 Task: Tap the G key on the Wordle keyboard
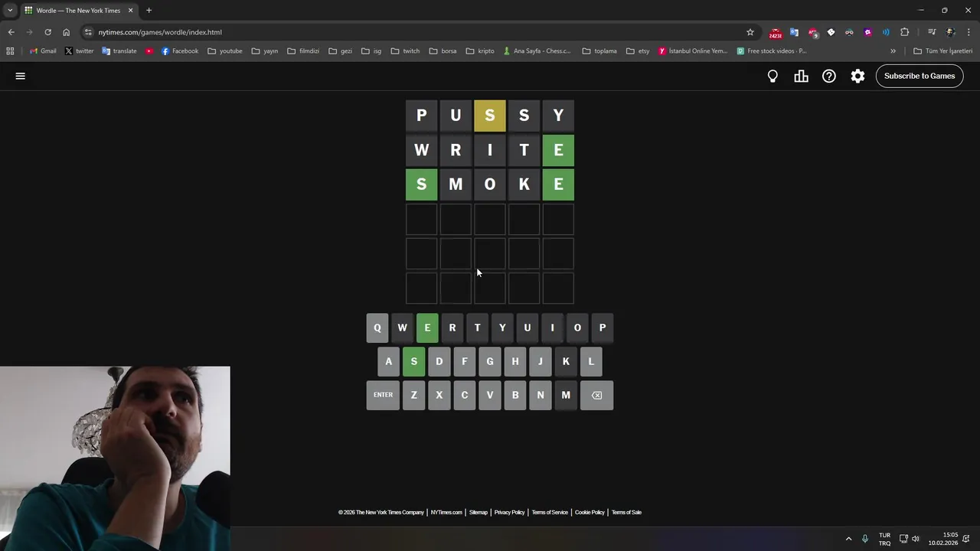coord(490,361)
